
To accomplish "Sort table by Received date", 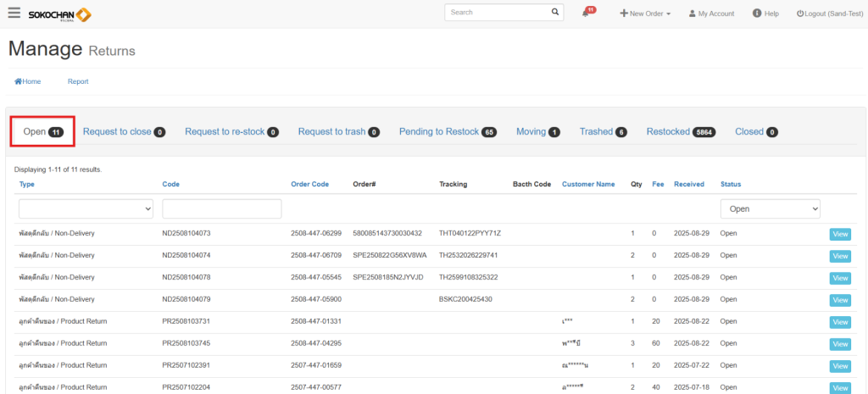I will [x=688, y=184].
